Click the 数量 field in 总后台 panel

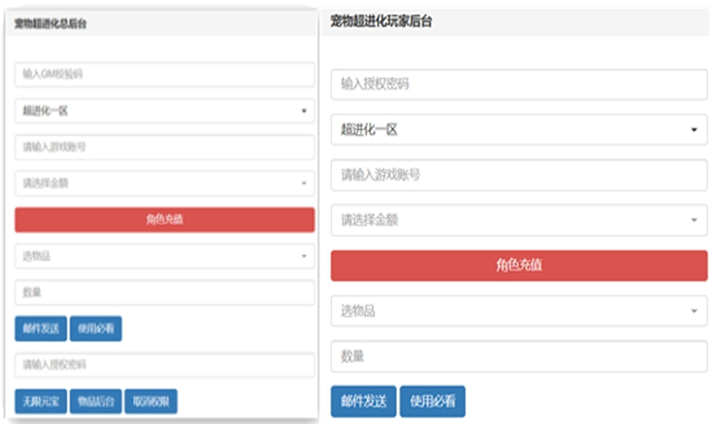[164, 293]
